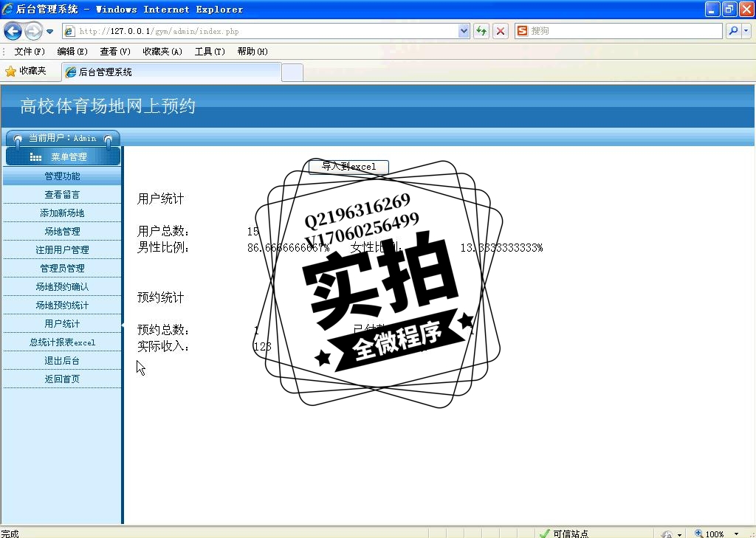Open the 查看(V) menu
Image resolution: width=756 pixels, height=538 pixels.
[x=115, y=52]
